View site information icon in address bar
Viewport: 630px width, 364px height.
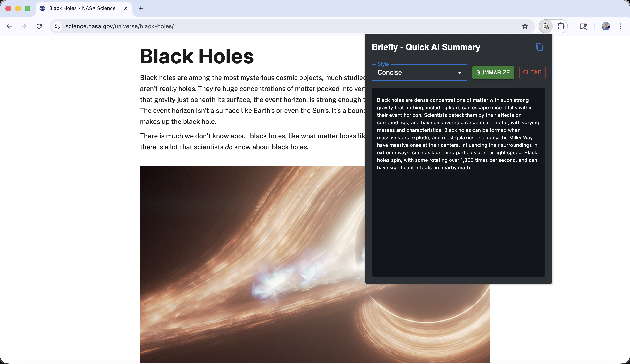pos(57,26)
